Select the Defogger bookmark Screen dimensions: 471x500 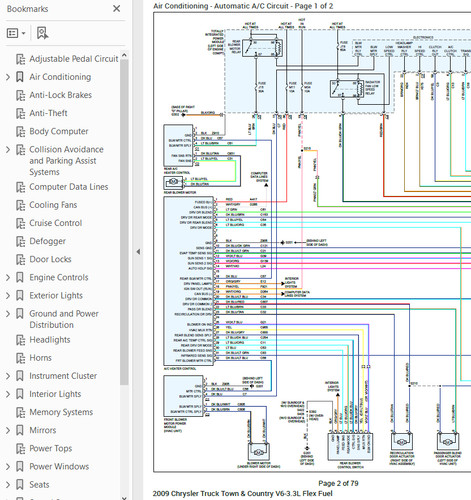click(x=47, y=241)
